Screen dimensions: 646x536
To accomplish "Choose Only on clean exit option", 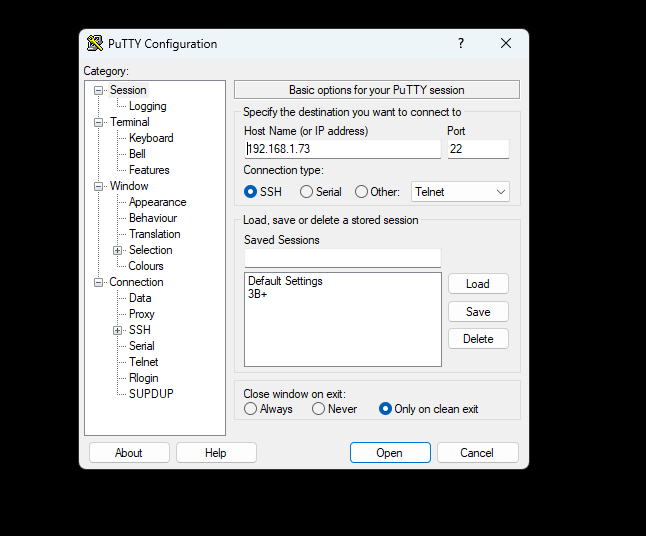I will click(x=385, y=409).
